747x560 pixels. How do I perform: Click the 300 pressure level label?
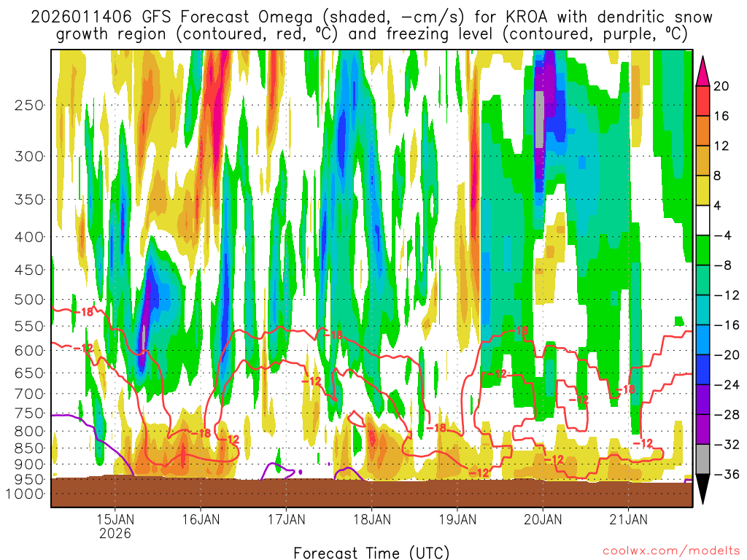[29, 156]
